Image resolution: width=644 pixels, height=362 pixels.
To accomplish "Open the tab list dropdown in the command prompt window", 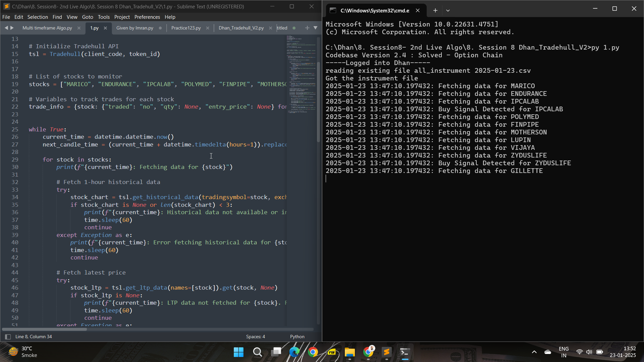I will (x=448, y=10).
